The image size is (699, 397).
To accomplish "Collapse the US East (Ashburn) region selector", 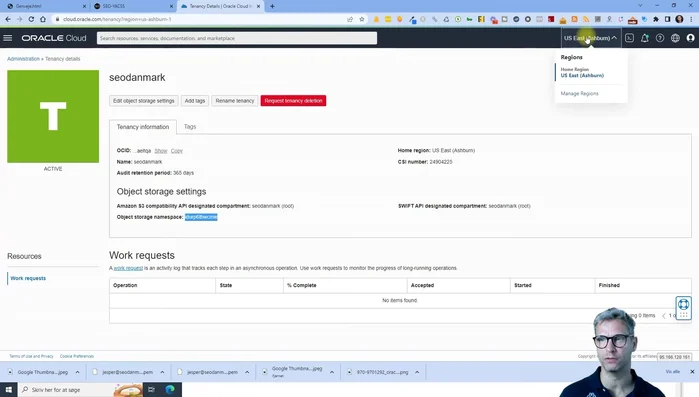I will 590,38.
